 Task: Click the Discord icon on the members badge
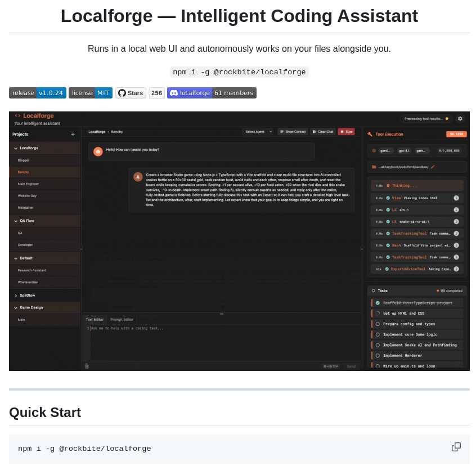tap(174, 93)
